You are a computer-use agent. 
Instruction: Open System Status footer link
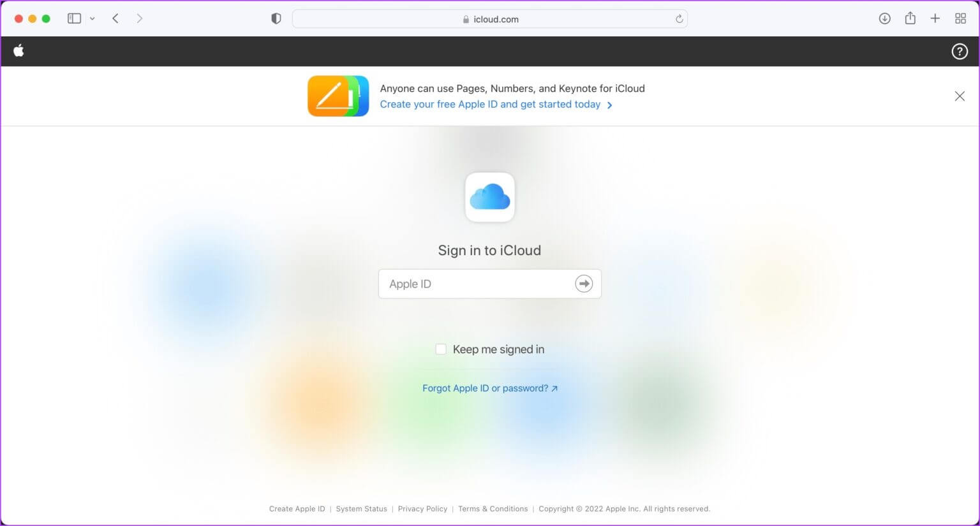coord(361,509)
